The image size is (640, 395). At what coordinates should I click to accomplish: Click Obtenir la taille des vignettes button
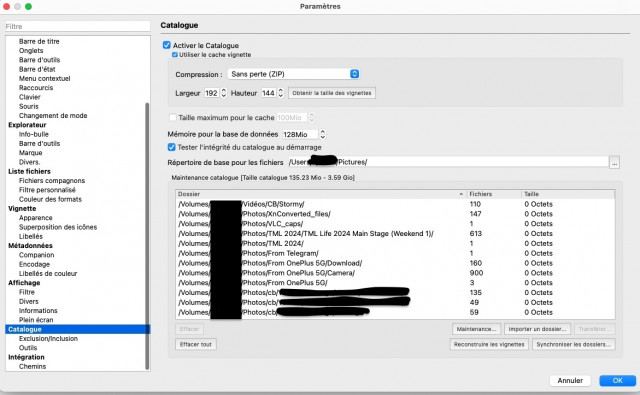[332, 93]
